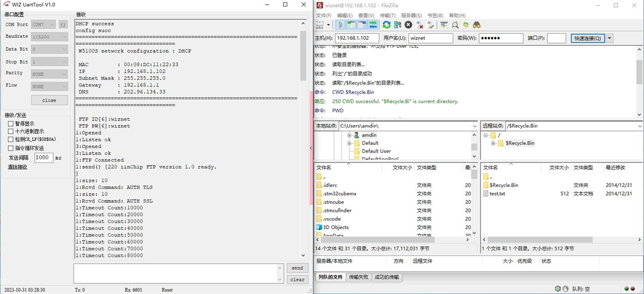644x294 pixels.
Task: Enable 暂停显示 checkbox in UartTool
Action: pos(11,124)
